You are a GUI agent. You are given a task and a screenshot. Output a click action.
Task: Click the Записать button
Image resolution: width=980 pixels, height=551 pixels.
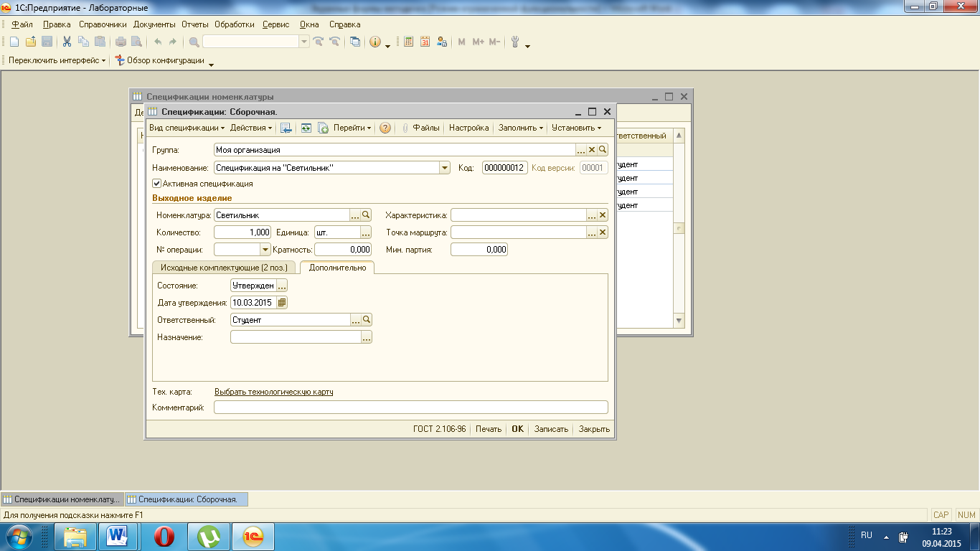[551, 429]
